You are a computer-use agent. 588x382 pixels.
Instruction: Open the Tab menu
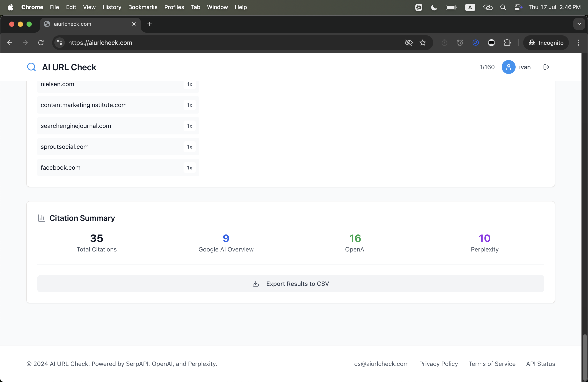click(195, 7)
